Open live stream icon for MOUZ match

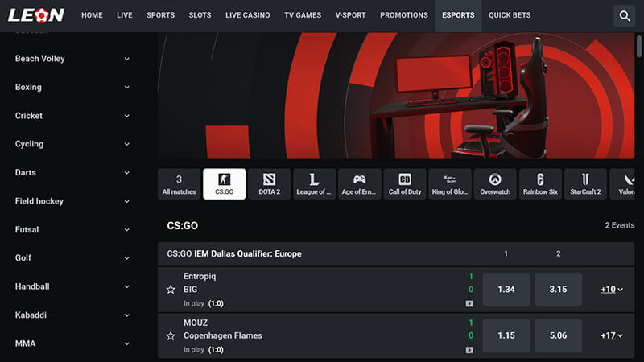(x=469, y=350)
